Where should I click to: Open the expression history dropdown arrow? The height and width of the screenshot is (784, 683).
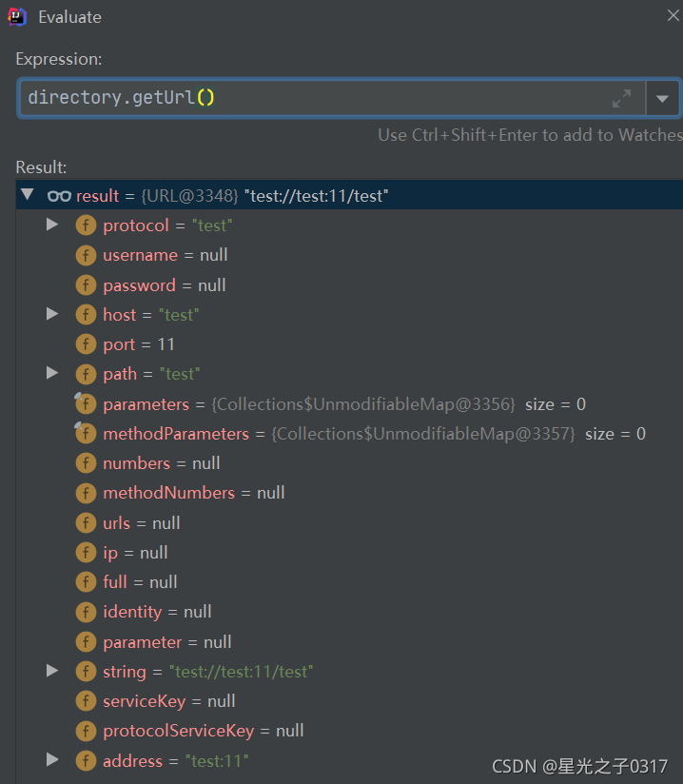tap(662, 99)
